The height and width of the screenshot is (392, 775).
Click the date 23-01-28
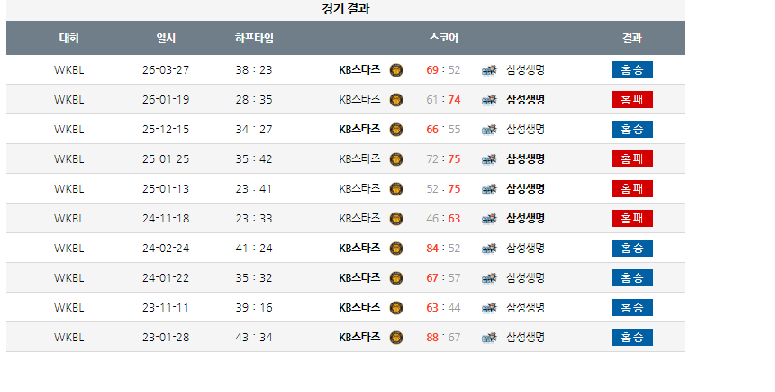(x=166, y=337)
